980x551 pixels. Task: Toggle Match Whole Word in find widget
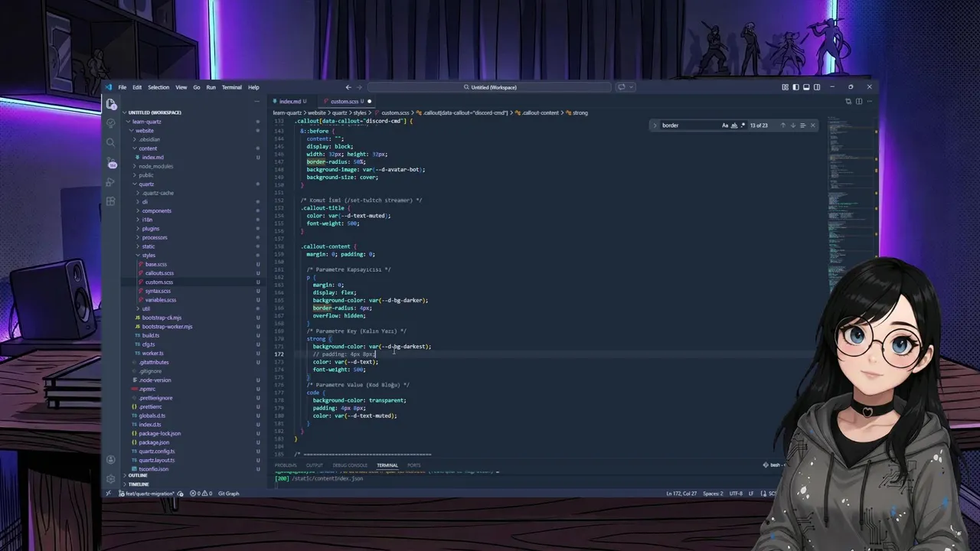pos(734,126)
